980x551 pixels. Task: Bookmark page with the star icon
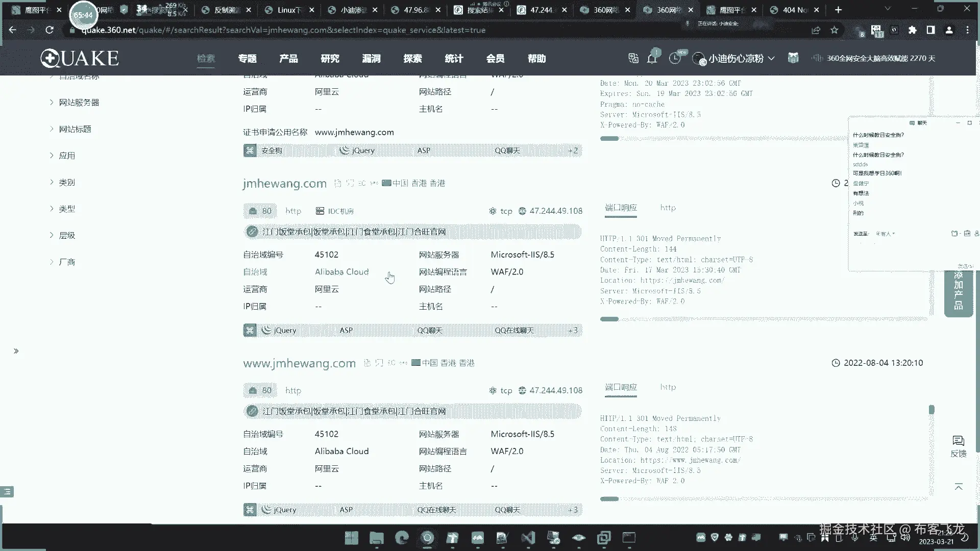coord(835,30)
